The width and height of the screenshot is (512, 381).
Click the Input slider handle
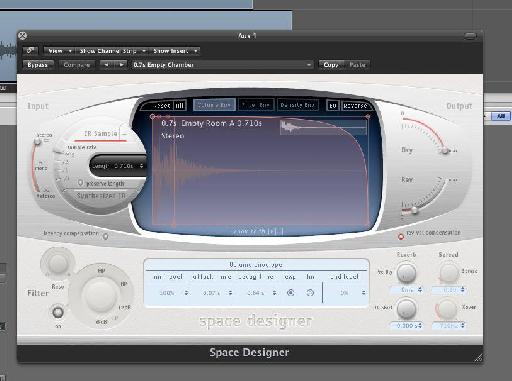(x=38, y=141)
